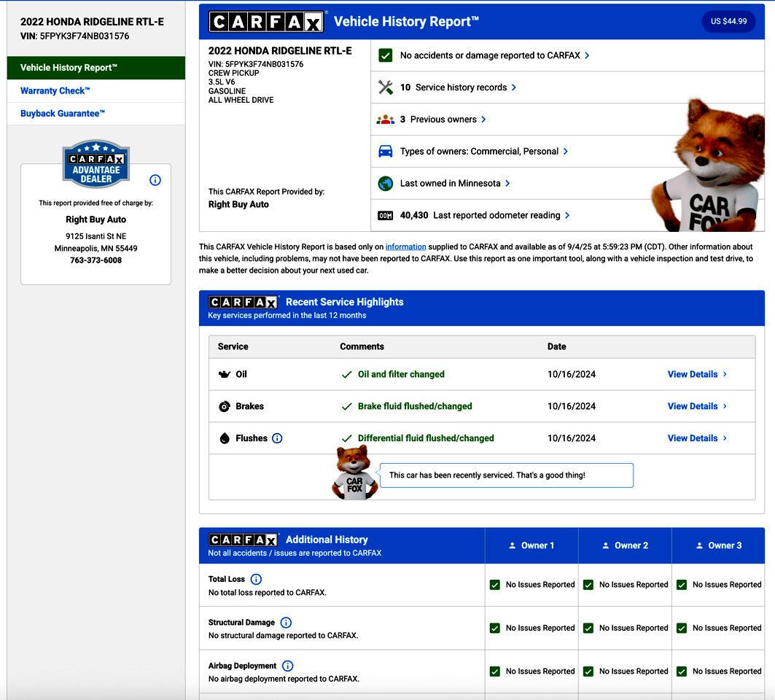Select Buyback Guarantee sidebar item
The height and width of the screenshot is (700, 775).
pyautogui.click(x=63, y=114)
